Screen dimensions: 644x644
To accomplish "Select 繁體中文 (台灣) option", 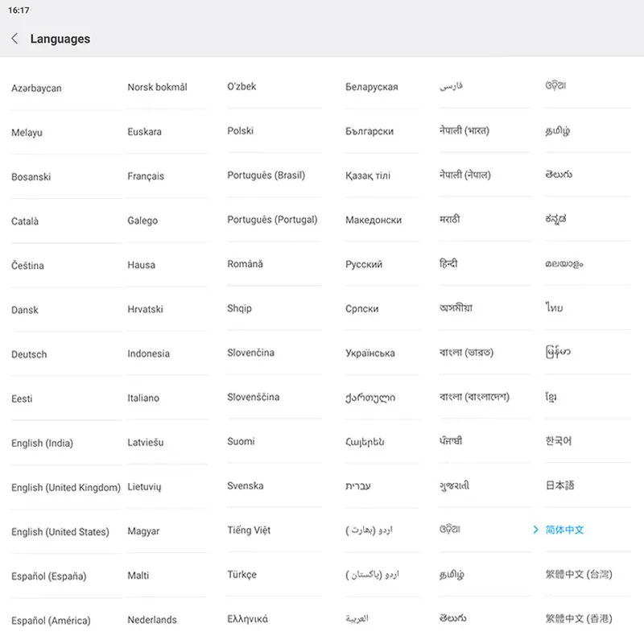I will tap(579, 575).
